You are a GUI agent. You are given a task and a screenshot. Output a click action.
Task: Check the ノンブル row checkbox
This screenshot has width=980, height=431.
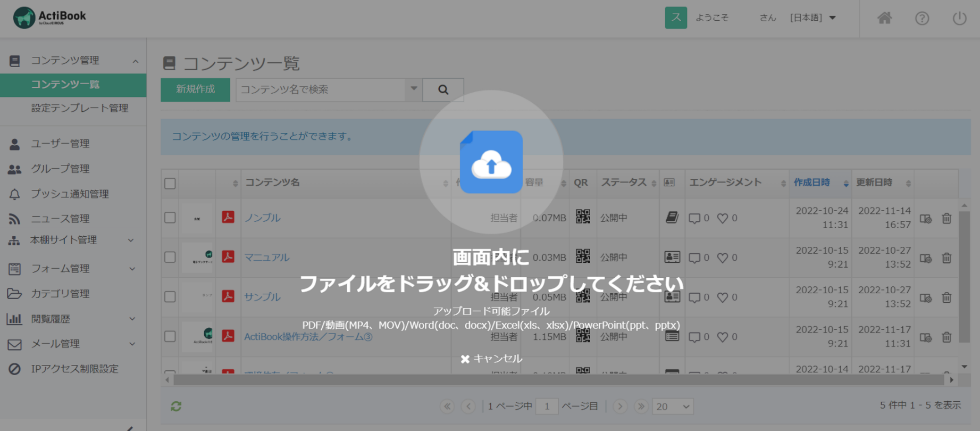(x=170, y=218)
